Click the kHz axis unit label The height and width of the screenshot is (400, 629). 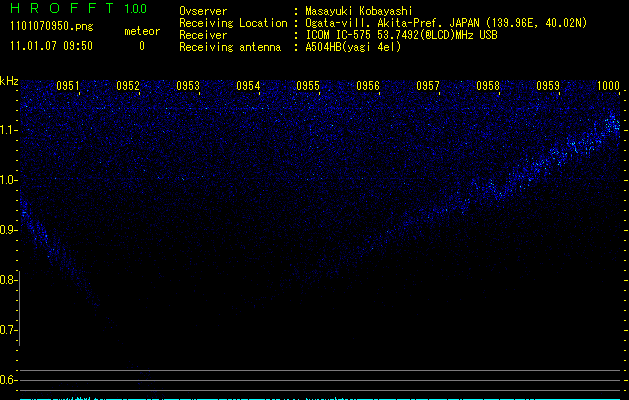[x=9, y=81]
